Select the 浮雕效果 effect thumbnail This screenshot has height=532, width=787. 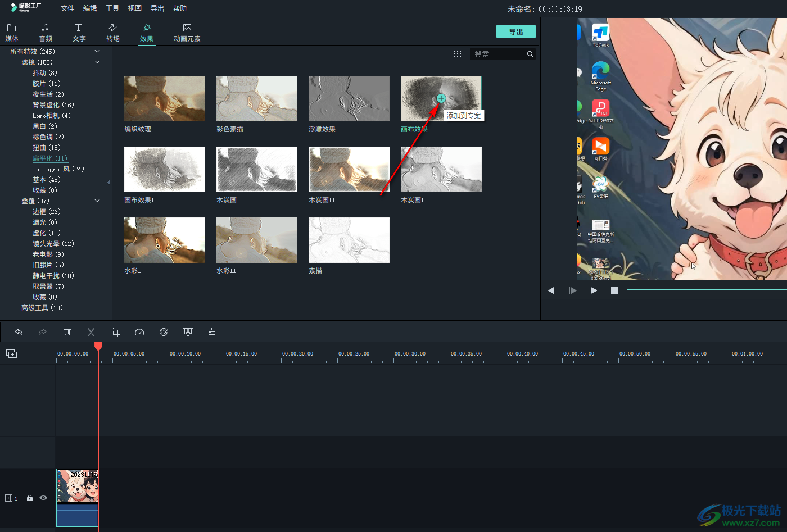(x=349, y=99)
